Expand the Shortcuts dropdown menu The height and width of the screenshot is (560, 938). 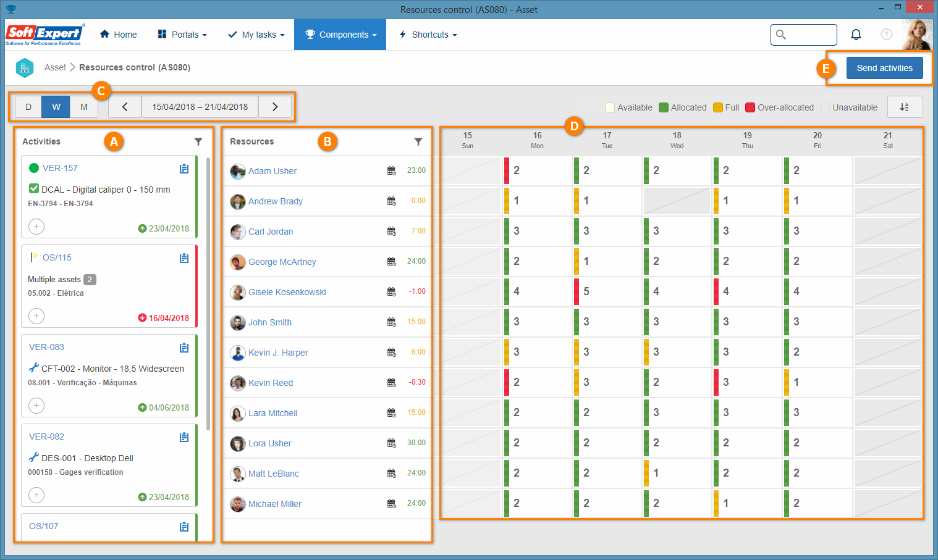click(428, 35)
